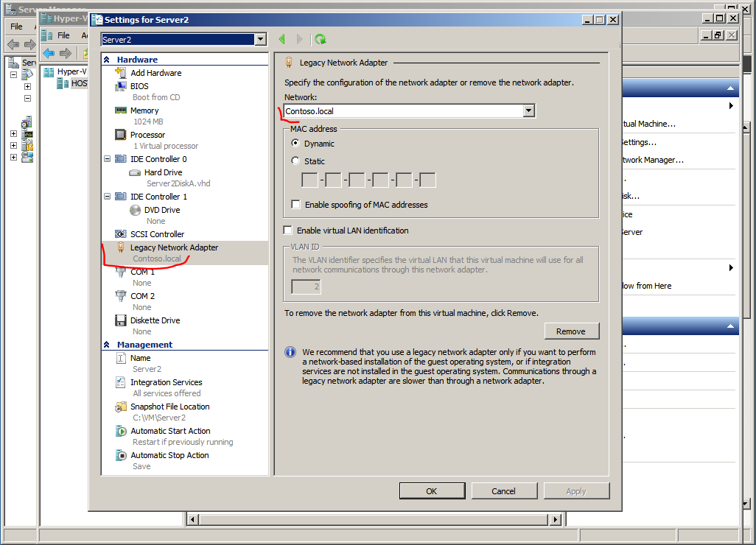Open File menu in Hyper-V Manager
This screenshot has height=545, width=756.
pos(63,35)
